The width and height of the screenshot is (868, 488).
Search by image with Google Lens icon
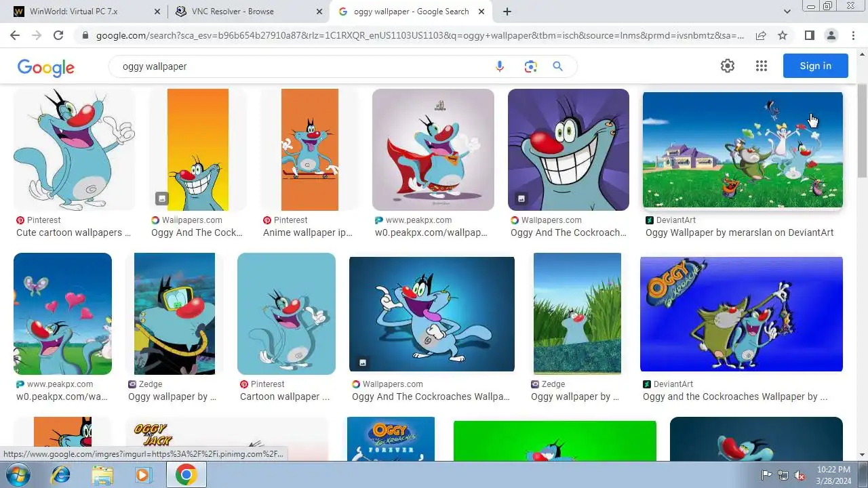530,66
